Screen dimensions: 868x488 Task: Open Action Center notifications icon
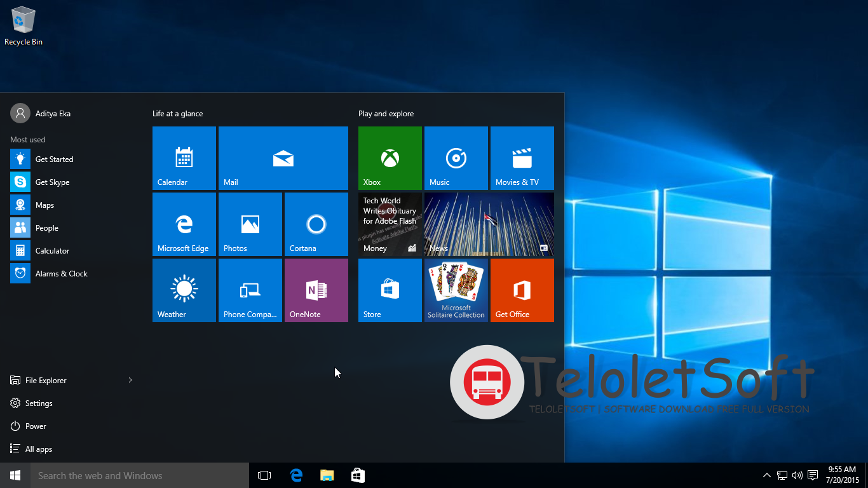pyautogui.click(x=813, y=475)
